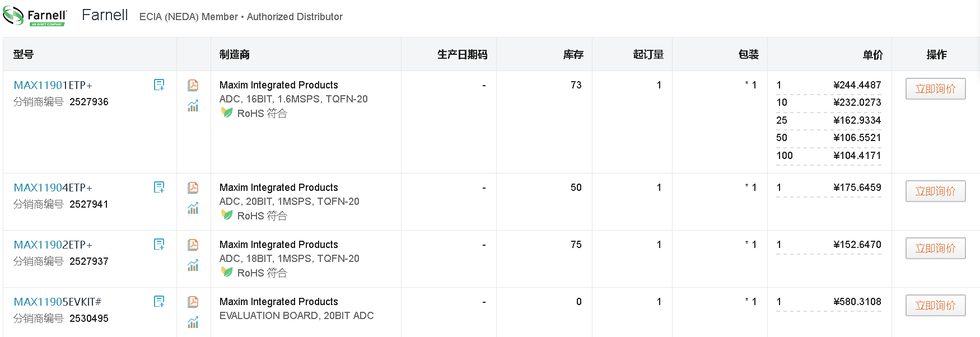Add MAX11901ETP+ to list icon
Viewport: 980px width, 337px height.
(x=159, y=85)
